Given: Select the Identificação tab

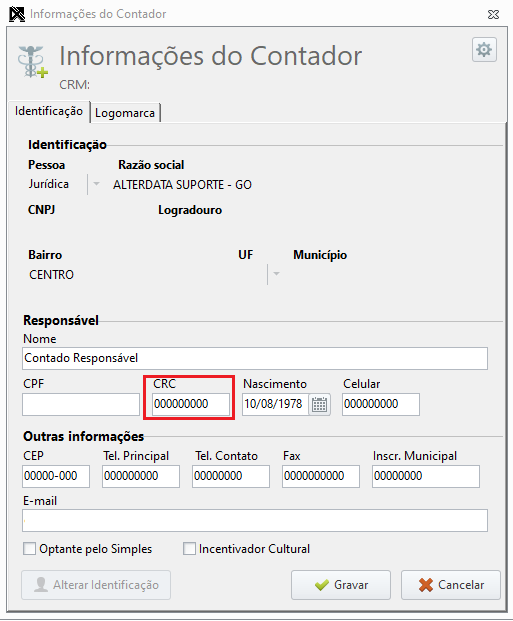Looking at the screenshot, I should click(49, 111).
